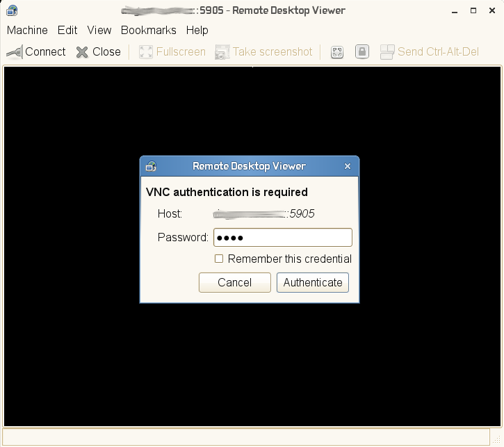
Task: Toggle the scaling icon in toolbar
Action: 337,52
